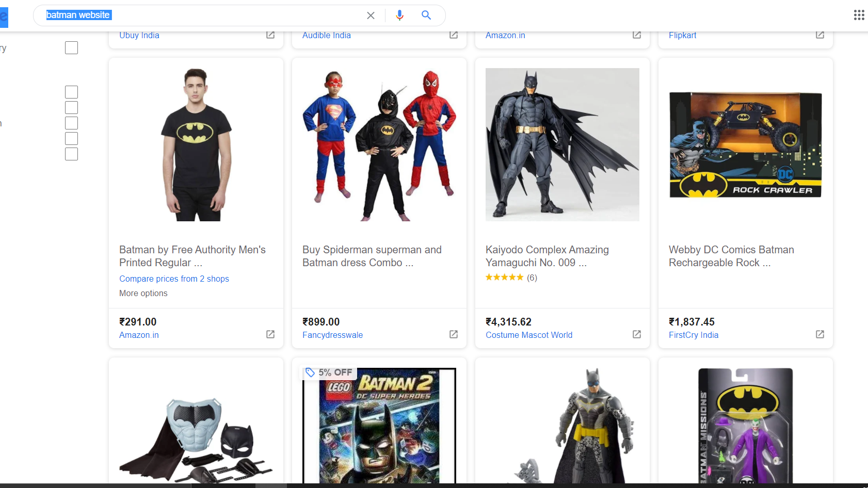Viewport: 868px width, 488px height.
Task: View the black Batman T-shirt product image
Action: click(x=196, y=144)
